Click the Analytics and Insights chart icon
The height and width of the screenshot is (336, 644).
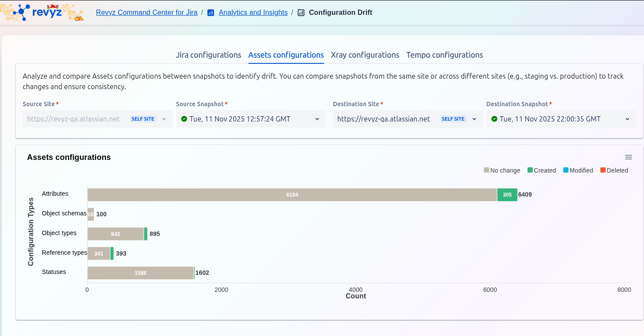tap(211, 13)
